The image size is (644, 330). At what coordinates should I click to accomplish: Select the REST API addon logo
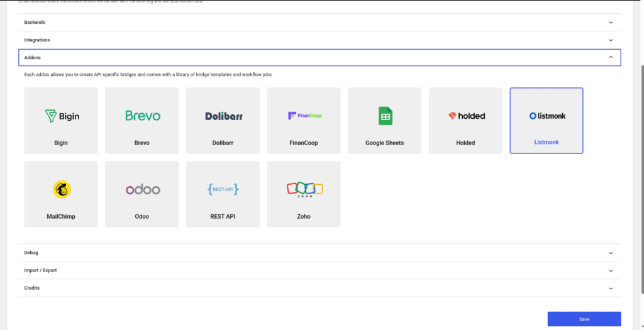pyautogui.click(x=223, y=189)
